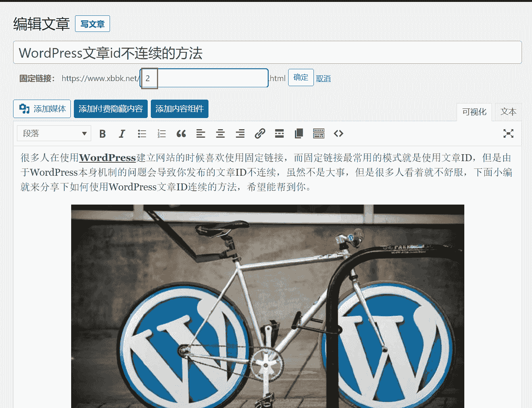
Task: Align text right
Action: 240,133
